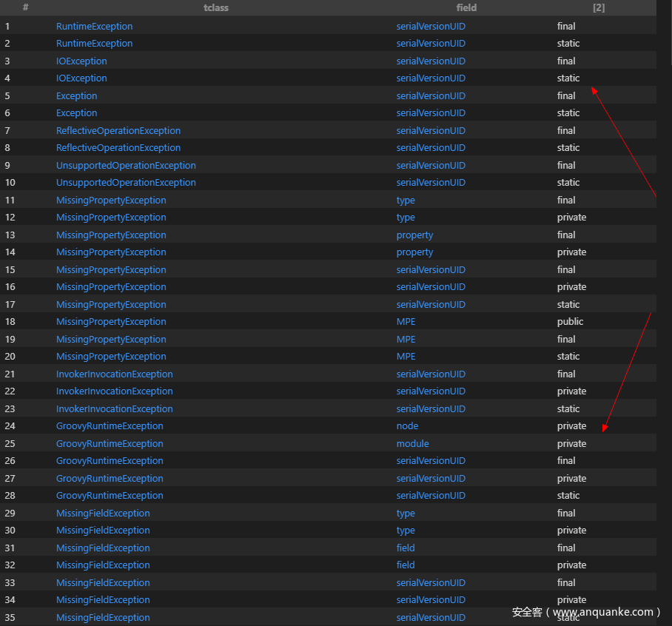This screenshot has width=672, height=626.
Task: Open UnsupportedOperationException link in row 10
Action: (x=126, y=183)
